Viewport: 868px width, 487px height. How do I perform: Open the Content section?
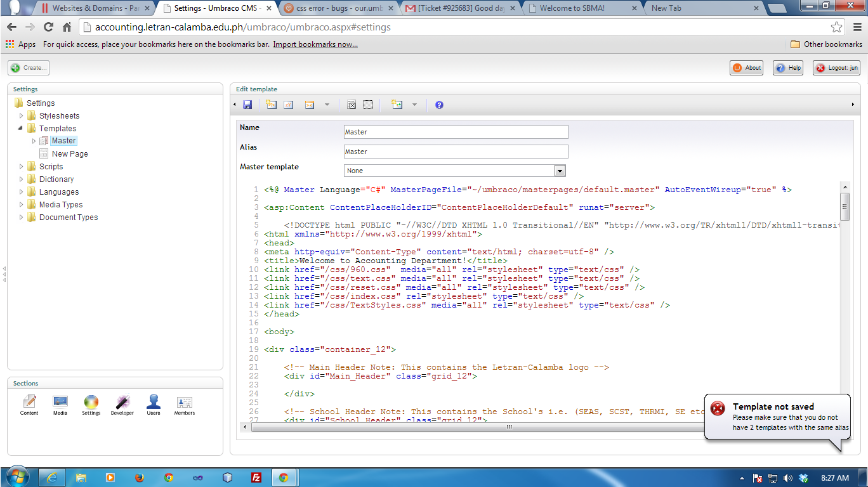pos(29,405)
